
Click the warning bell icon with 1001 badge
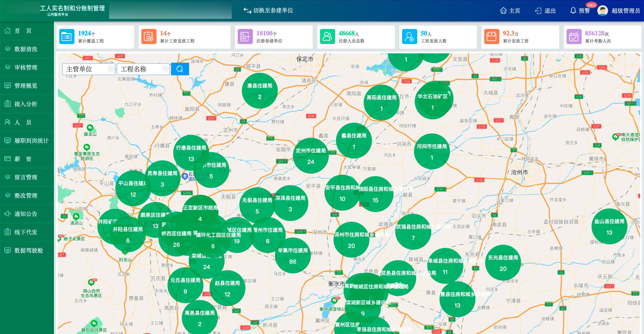tap(573, 10)
